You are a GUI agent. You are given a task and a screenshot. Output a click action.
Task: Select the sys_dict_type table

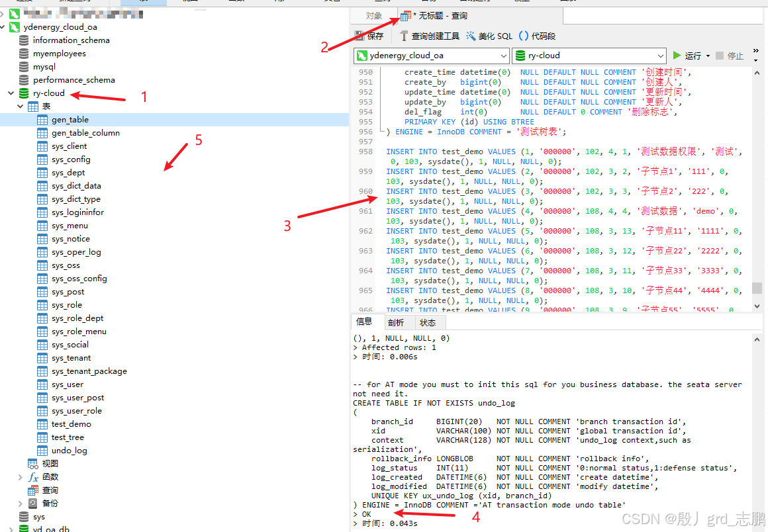[76, 199]
